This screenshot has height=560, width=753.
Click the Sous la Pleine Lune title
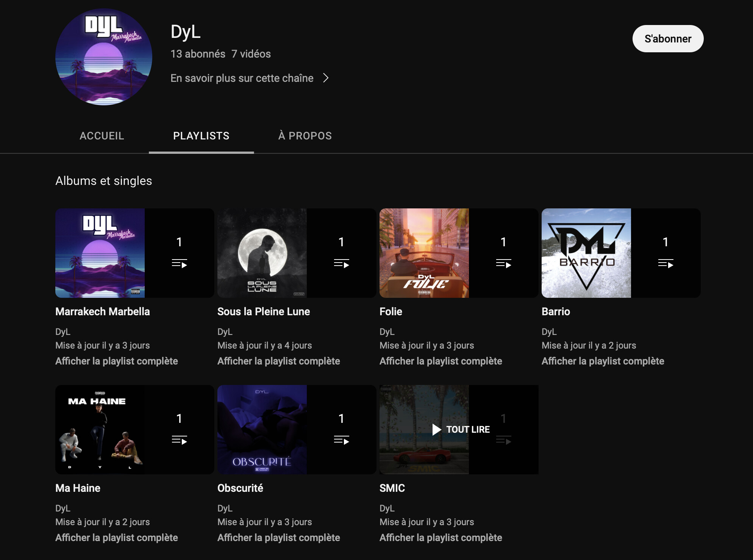pos(264,311)
